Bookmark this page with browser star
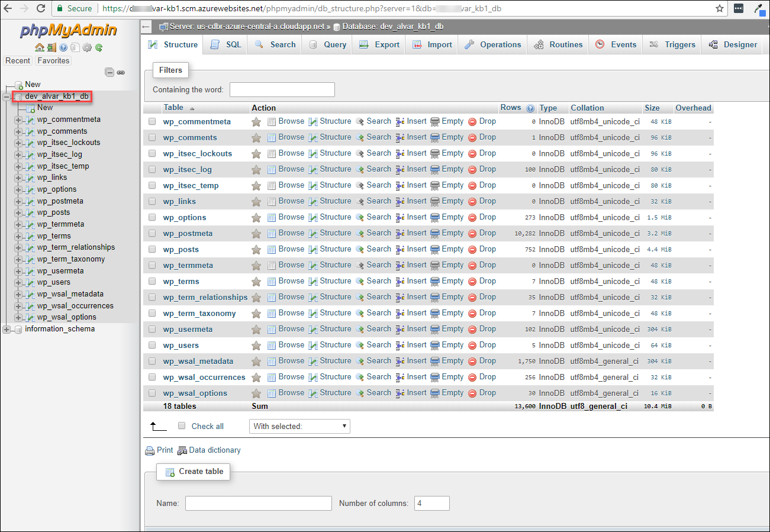This screenshot has height=532, width=770. [720, 9]
